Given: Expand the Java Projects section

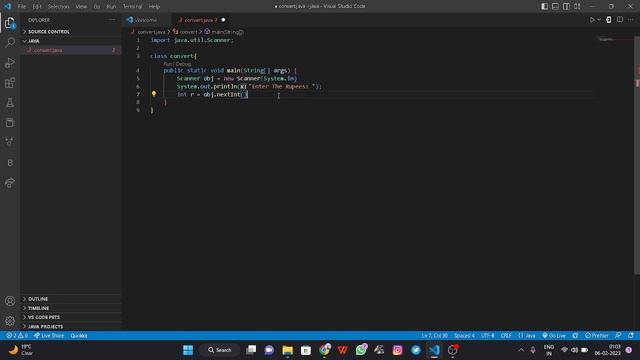Looking at the screenshot, I should 71,327.
